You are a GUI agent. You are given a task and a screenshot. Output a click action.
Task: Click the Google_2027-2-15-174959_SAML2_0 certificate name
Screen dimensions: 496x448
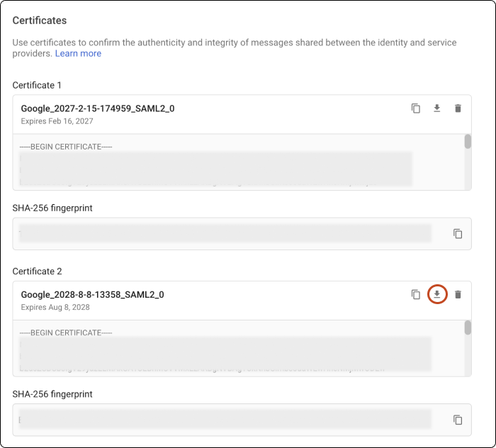tap(98, 108)
